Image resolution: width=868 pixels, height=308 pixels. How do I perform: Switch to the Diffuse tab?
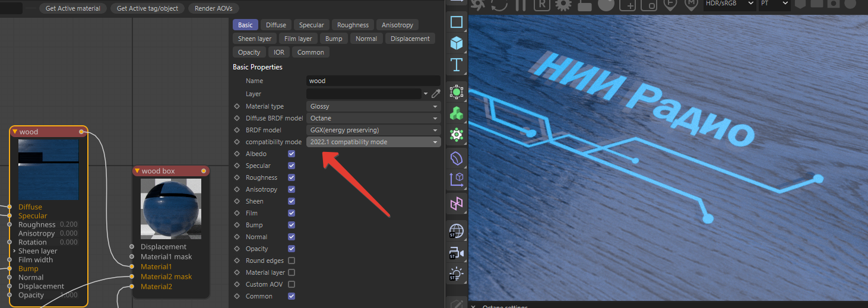tap(276, 25)
